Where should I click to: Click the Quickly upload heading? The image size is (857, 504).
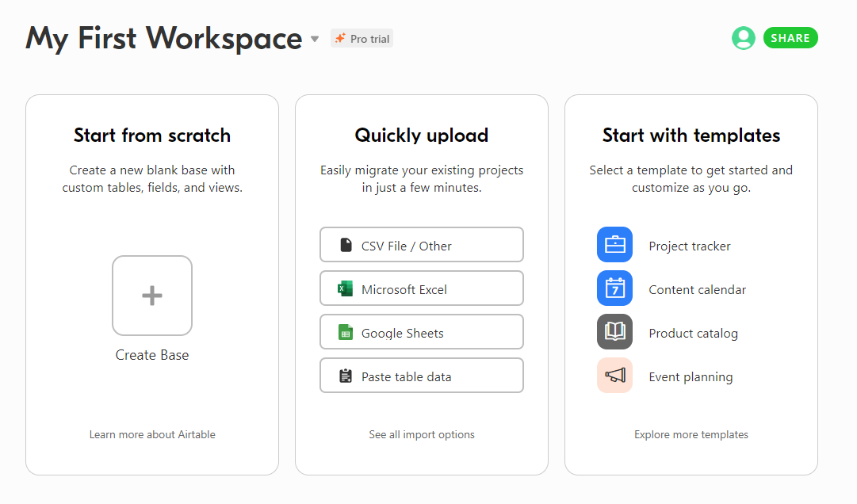[422, 136]
